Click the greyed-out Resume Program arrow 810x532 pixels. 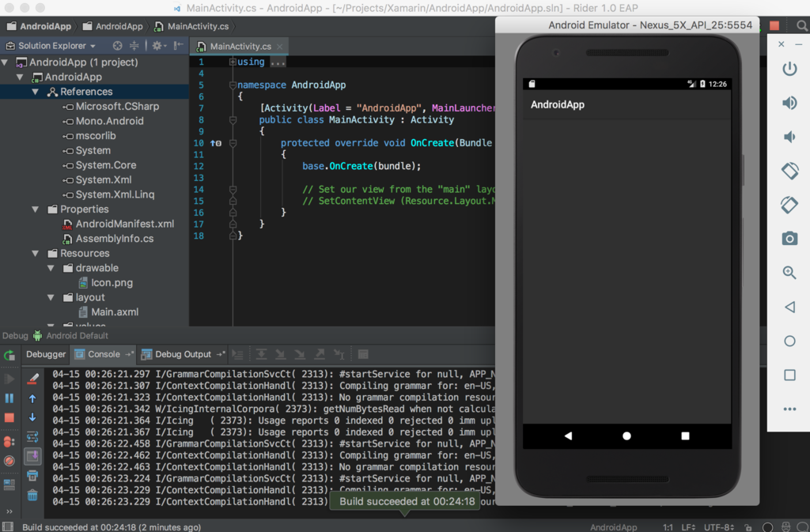pyautogui.click(x=9, y=379)
